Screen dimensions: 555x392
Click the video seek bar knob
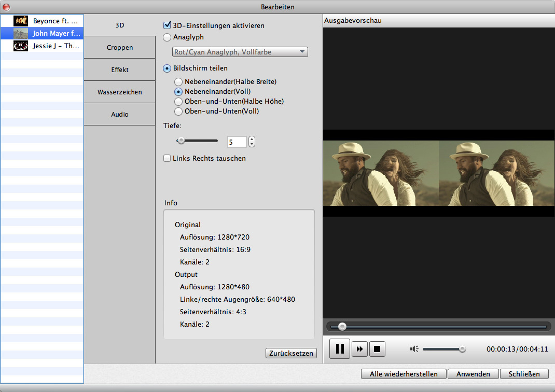pyautogui.click(x=342, y=327)
